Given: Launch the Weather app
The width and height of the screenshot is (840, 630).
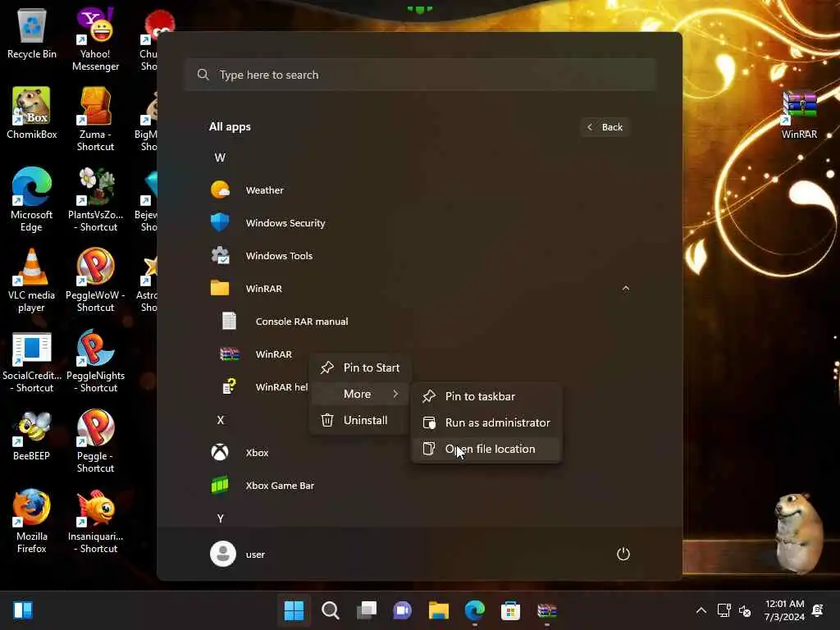Looking at the screenshot, I should 421,190.
